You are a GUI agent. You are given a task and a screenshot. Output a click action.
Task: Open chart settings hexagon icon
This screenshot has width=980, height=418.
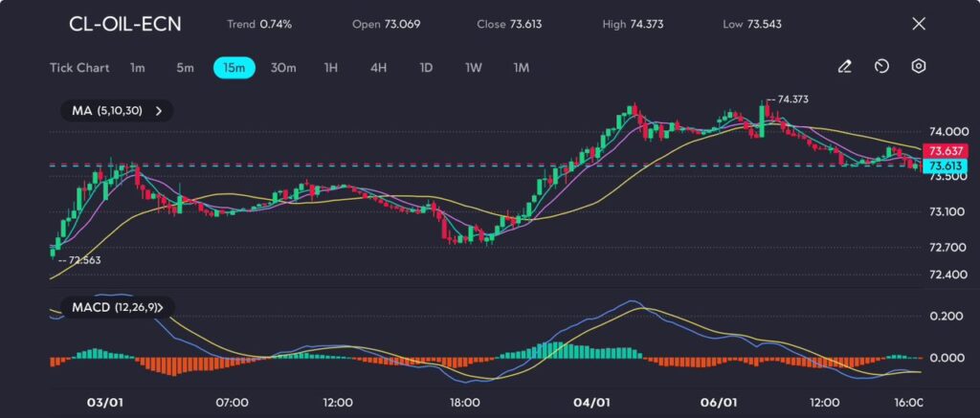[918, 67]
